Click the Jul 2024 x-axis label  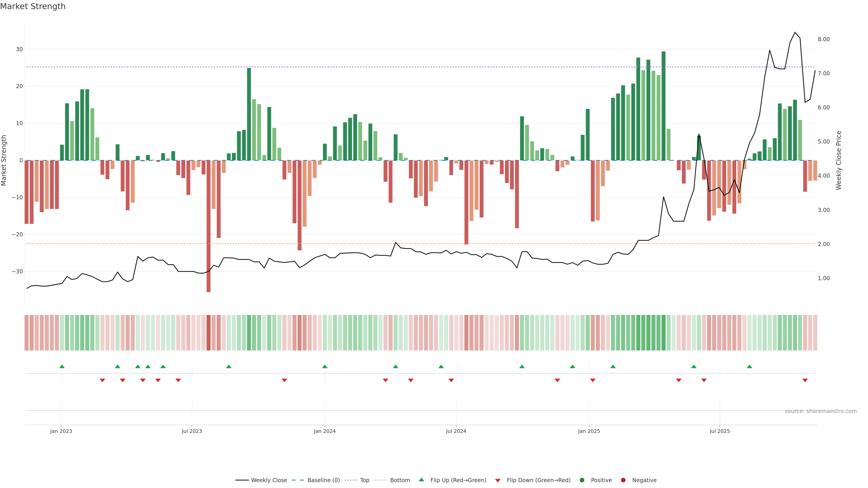(x=456, y=431)
